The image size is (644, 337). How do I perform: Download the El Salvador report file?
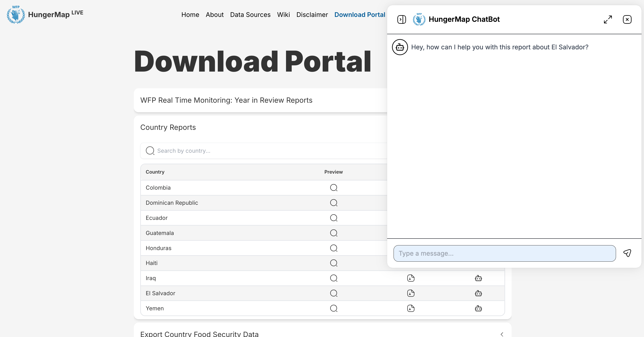coord(411,293)
